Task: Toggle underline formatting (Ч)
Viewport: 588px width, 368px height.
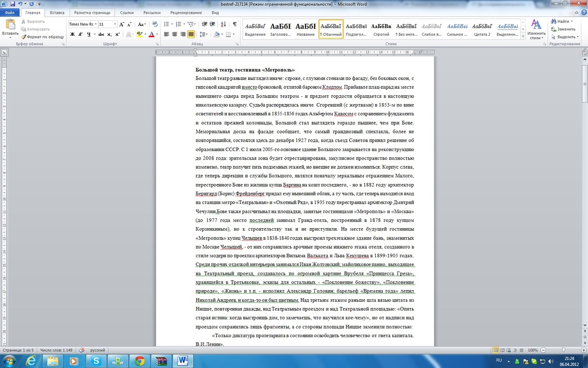Action: [x=89, y=34]
